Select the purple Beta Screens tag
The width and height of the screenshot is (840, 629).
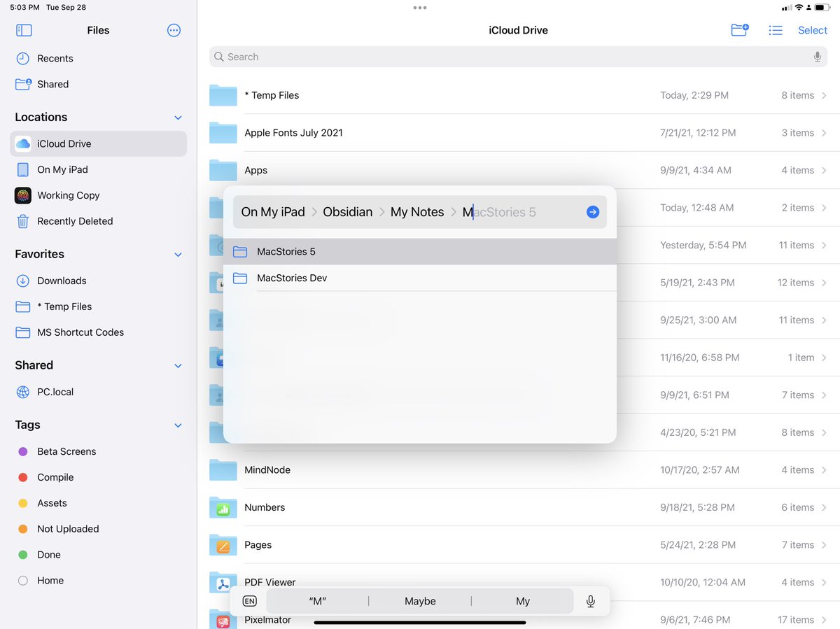(98, 451)
